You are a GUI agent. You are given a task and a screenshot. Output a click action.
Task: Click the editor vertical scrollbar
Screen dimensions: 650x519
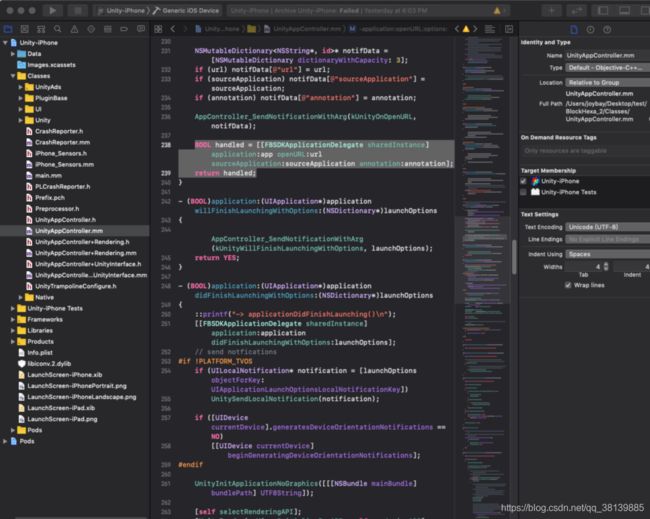[x=514, y=257]
